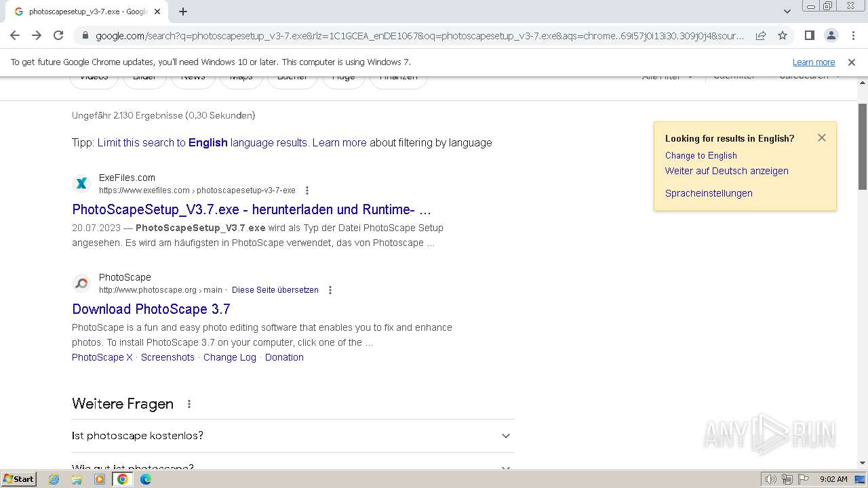The height and width of the screenshot is (488, 868).
Task: Open Chrome side panel
Action: pyautogui.click(x=810, y=35)
